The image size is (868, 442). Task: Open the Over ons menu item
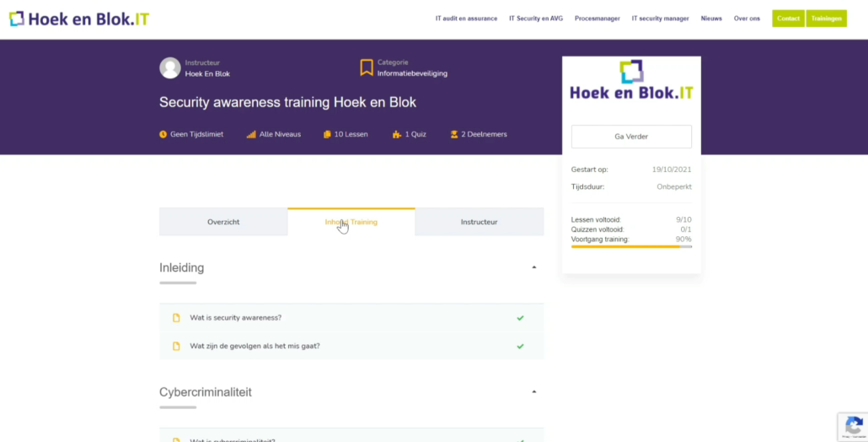click(747, 19)
